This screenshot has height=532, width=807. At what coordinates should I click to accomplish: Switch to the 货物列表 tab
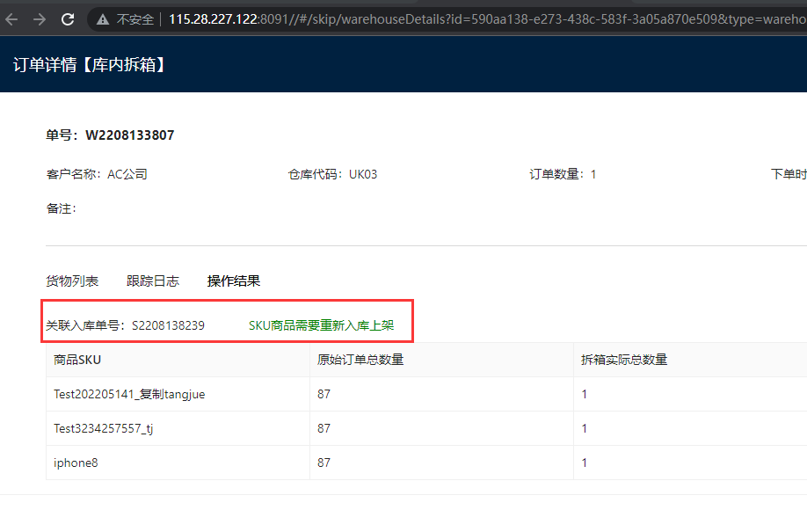tap(72, 281)
